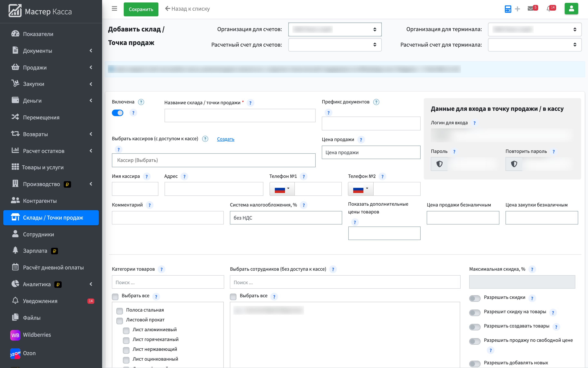The image size is (588, 368).
Task: Open Организация для счетов dropdown
Action: 335,29
